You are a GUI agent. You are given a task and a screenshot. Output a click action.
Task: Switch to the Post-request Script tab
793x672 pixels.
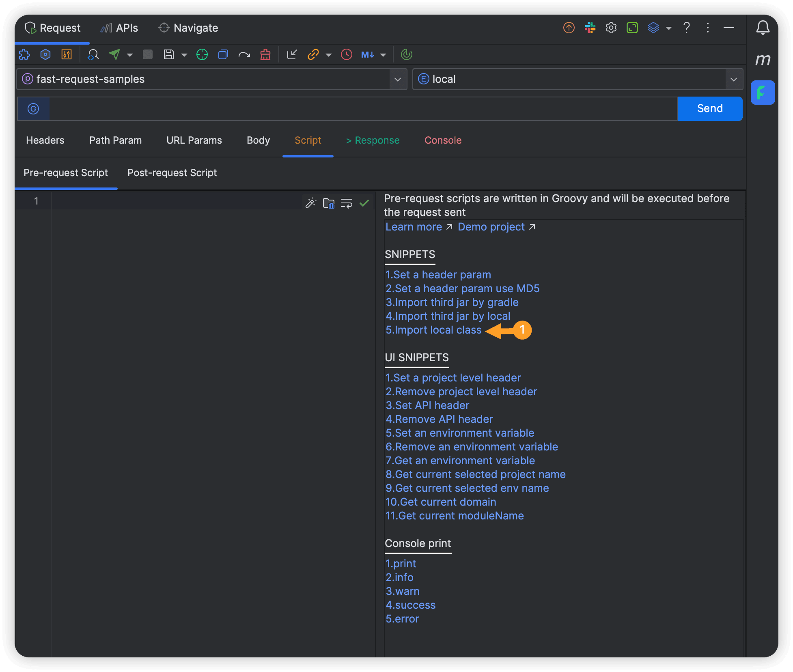coord(172,173)
